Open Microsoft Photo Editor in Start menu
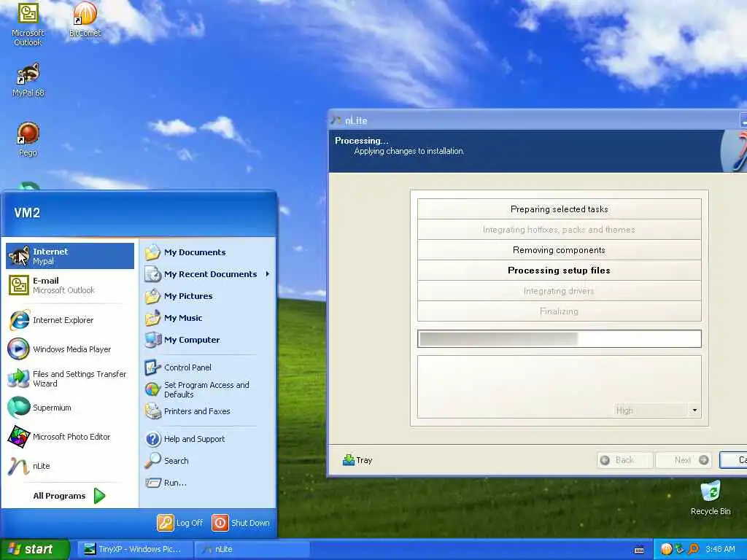The image size is (747, 560). pyautogui.click(x=70, y=437)
